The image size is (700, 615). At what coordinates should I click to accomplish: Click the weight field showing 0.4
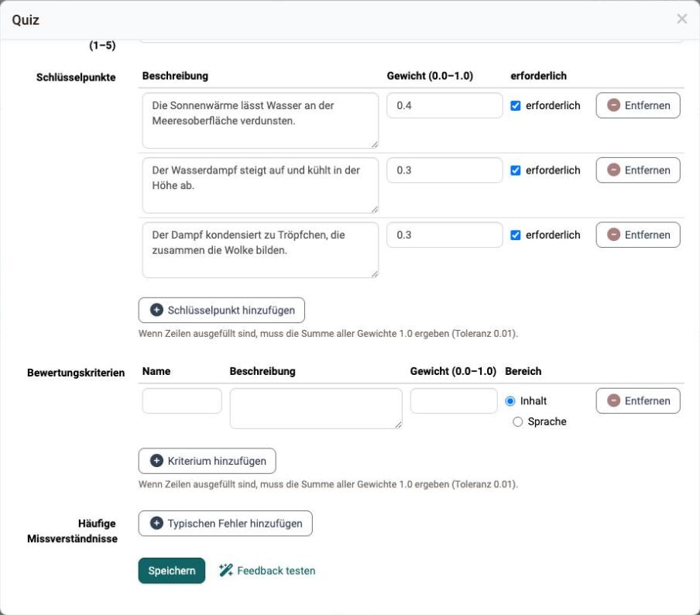444,105
